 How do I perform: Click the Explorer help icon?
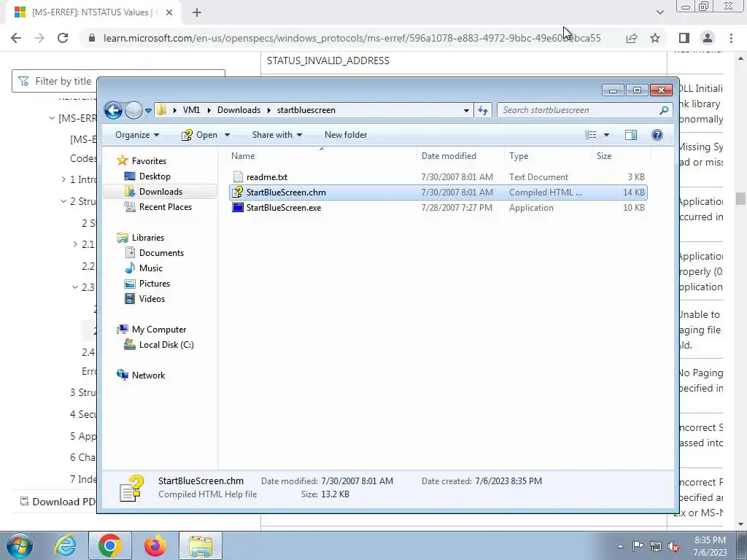click(657, 135)
